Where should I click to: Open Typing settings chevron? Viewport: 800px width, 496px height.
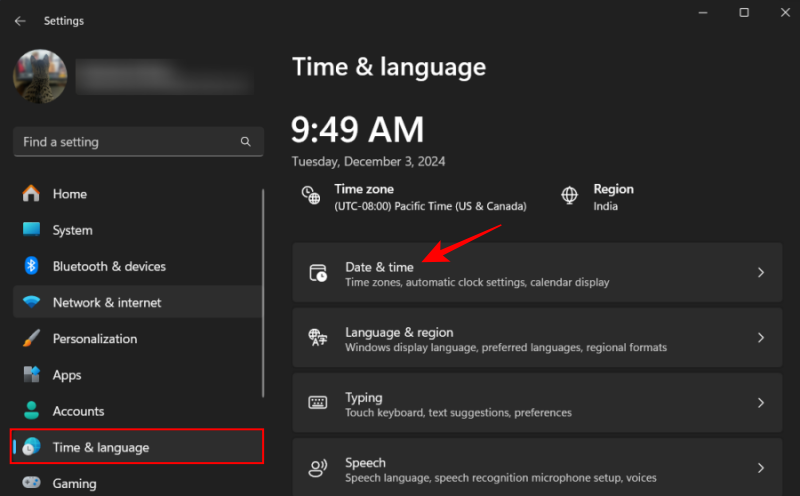pos(760,403)
